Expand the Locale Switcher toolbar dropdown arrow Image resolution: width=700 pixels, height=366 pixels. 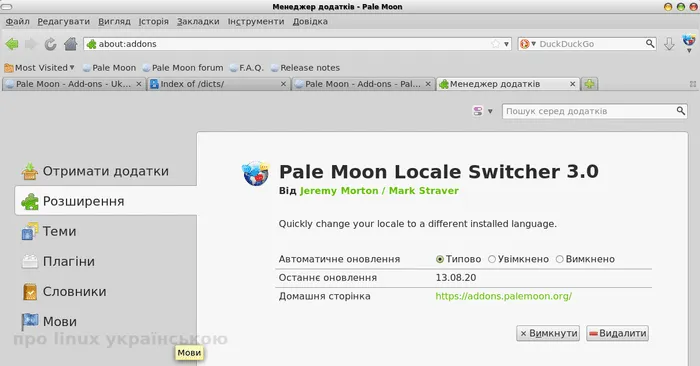[689, 50]
